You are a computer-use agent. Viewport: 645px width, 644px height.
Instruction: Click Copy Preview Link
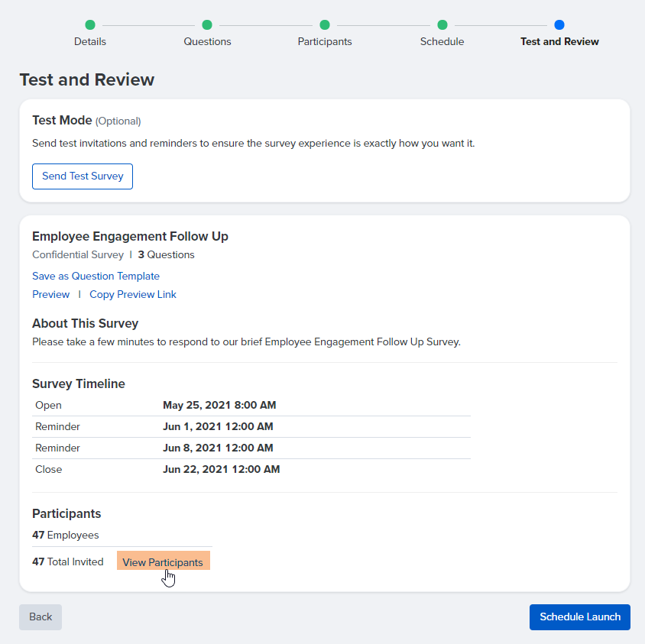pos(132,294)
